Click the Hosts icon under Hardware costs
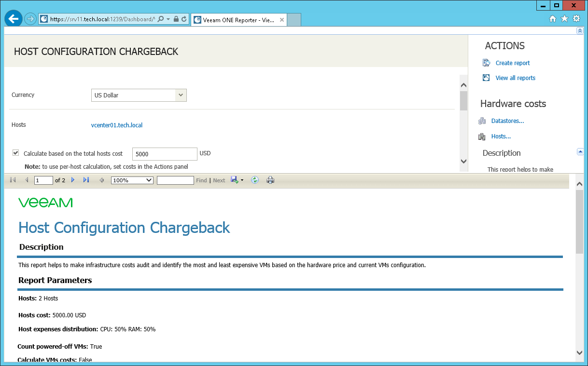Viewport: 588px width, 366px height. (482, 136)
